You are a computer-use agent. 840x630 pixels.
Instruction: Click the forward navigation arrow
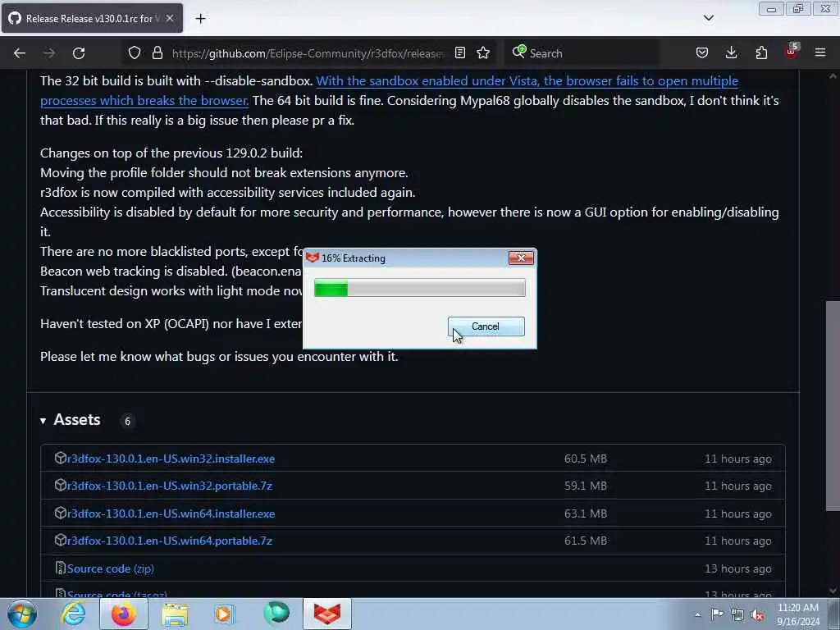click(48, 53)
